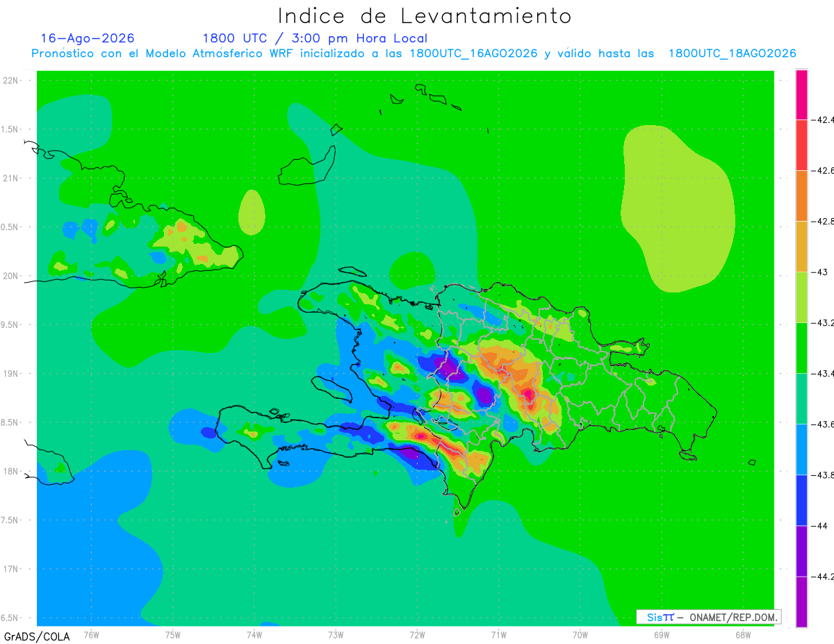The width and height of the screenshot is (834, 644).
Task: Click the 22N latitude label
Action: pos(11,80)
